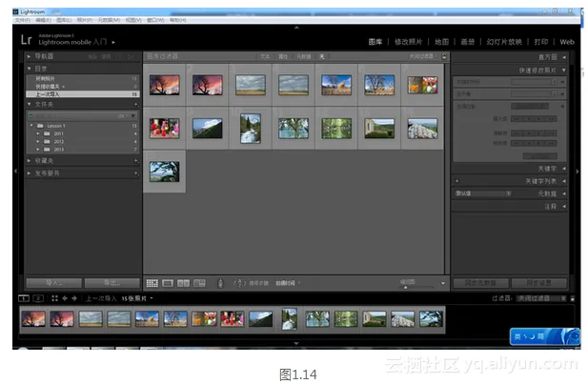This screenshot has width=588, height=384.
Task: Open the toolbar options triangle at right end
Action: [x=443, y=284]
